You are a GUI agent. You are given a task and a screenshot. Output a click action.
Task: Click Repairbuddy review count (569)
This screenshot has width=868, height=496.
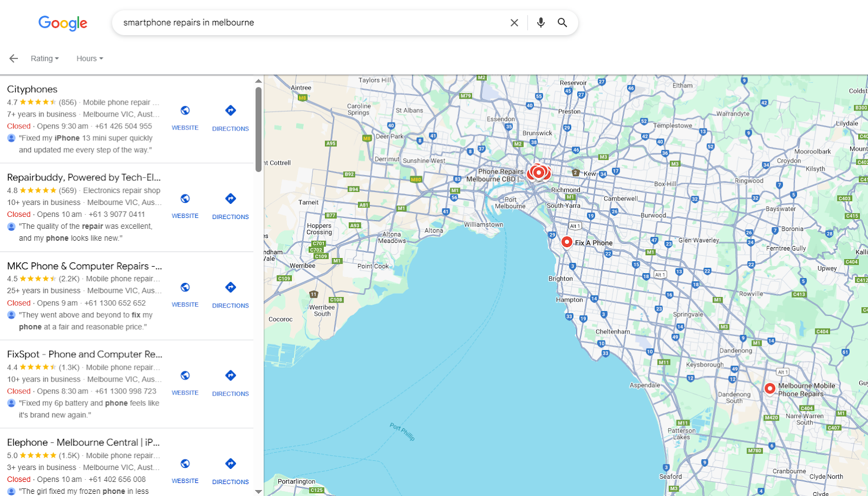(68, 191)
